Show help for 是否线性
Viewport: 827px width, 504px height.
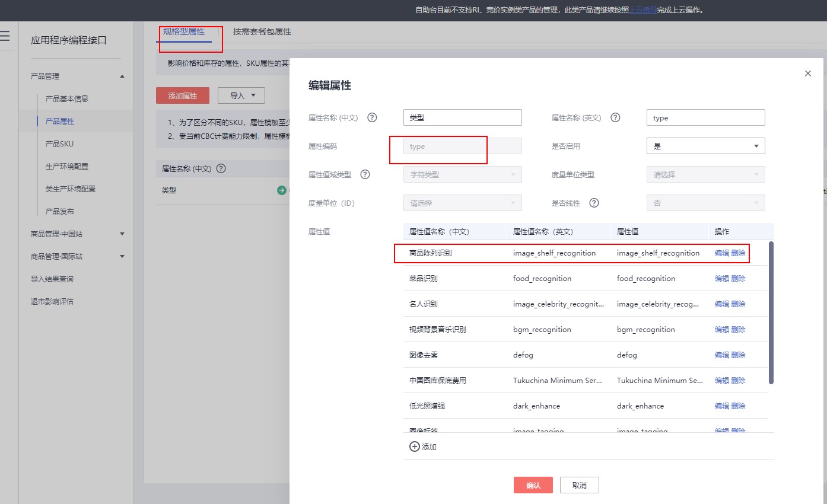pyautogui.click(x=594, y=203)
